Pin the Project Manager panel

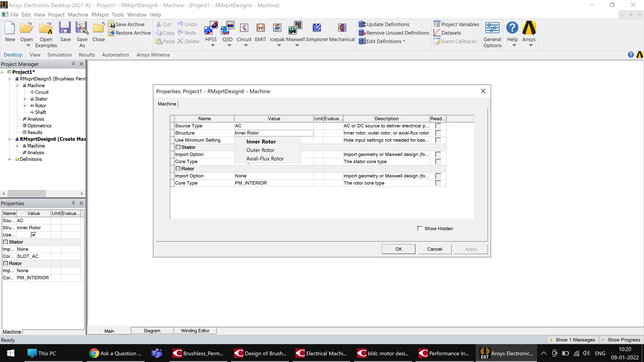[73, 64]
